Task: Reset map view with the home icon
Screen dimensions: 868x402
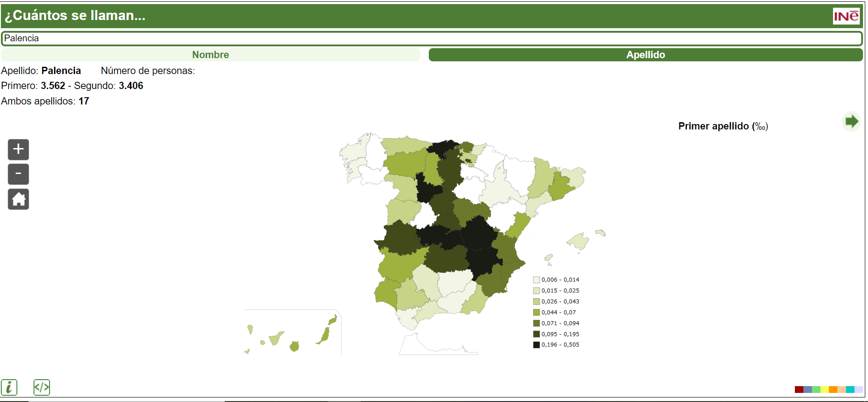Action: point(18,199)
